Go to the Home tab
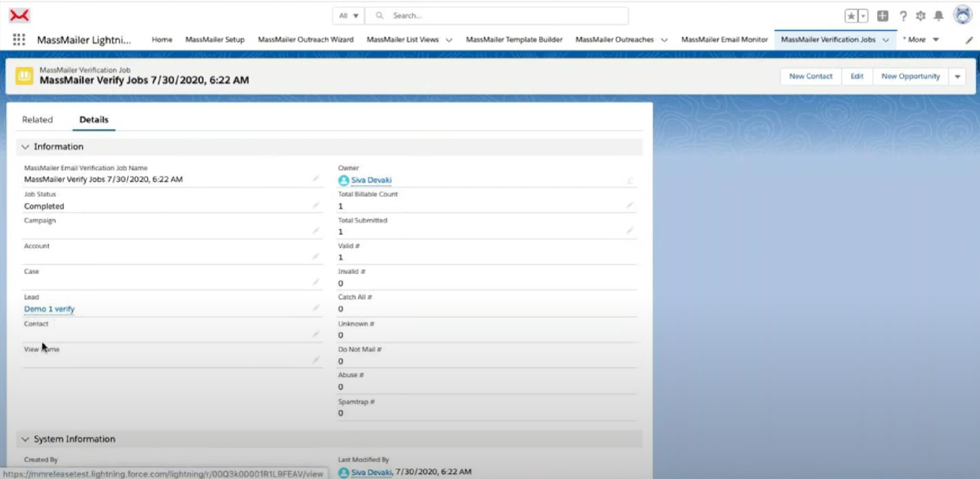The image size is (980, 479). (162, 40)
